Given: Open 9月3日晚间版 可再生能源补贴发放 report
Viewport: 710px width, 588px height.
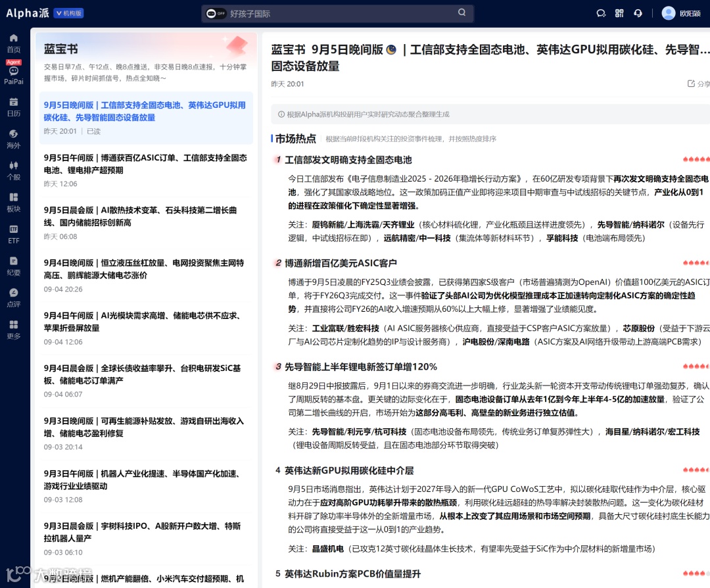Looking at the screenshot, I should click(146, 433).
